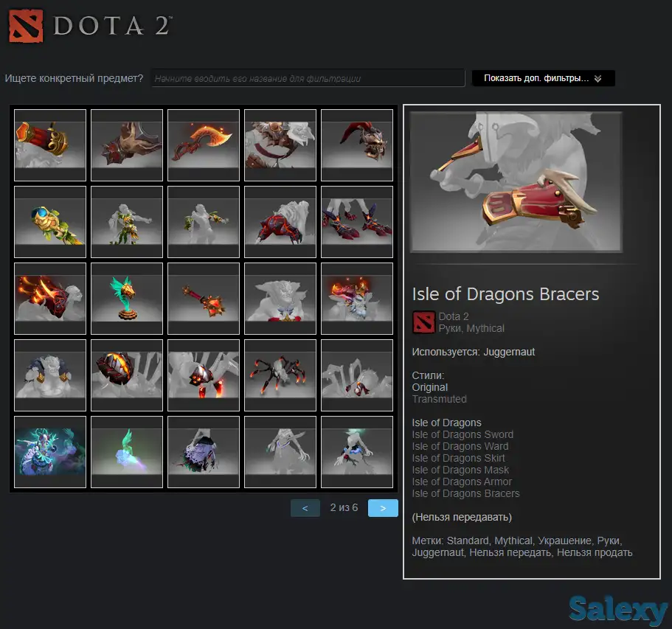Image resolution: width=672 pixels, height=629 pixels.
Task: Select the fiery crowned head item
Action: click(357, 298)
